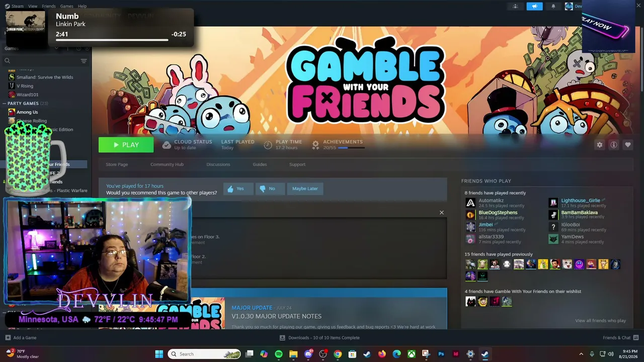Open the Store Page tab
644x362 pixels.
coord(117,164)
